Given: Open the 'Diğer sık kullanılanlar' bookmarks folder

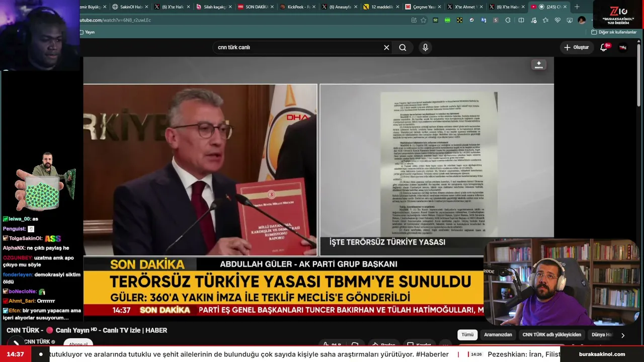Looking at the screenshot, I should point(614,32).
